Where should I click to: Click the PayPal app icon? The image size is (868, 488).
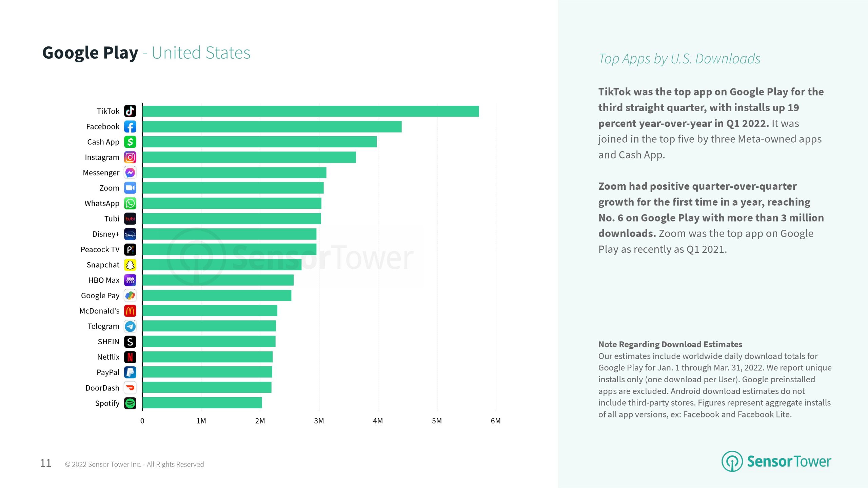coord(130,372)
